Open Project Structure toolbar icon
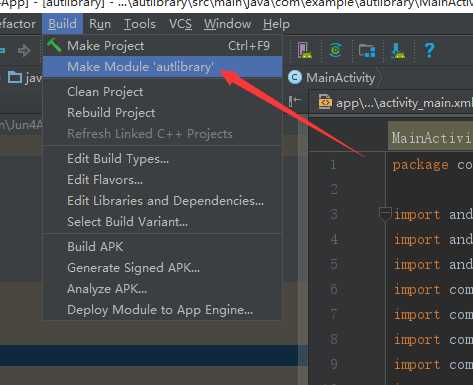 367,51
